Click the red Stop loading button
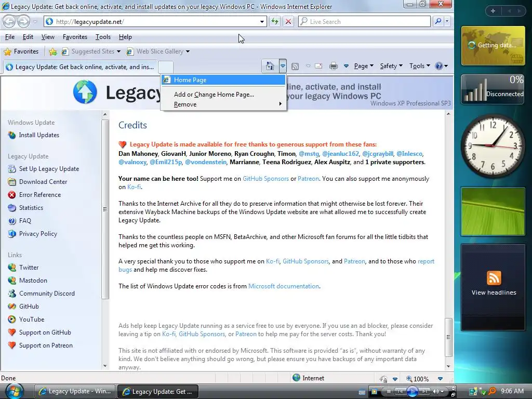This screenshot has height=399, width=532. (288, 22)
